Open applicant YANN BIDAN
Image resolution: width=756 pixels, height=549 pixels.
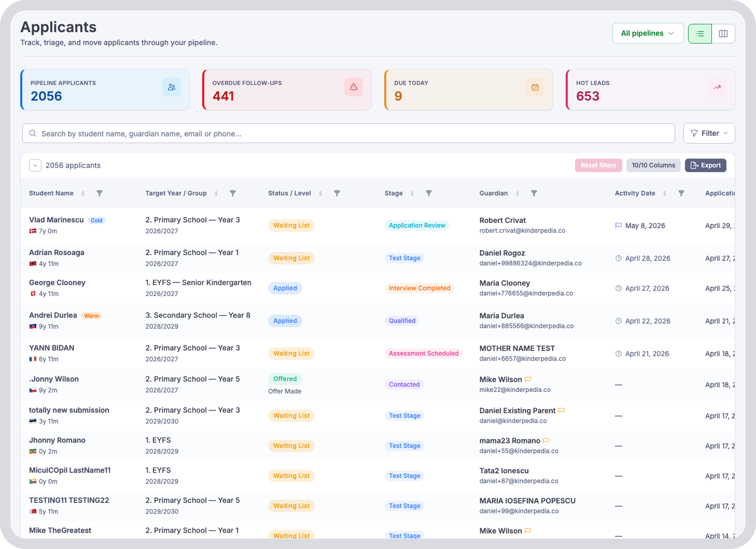coord(52,348)
